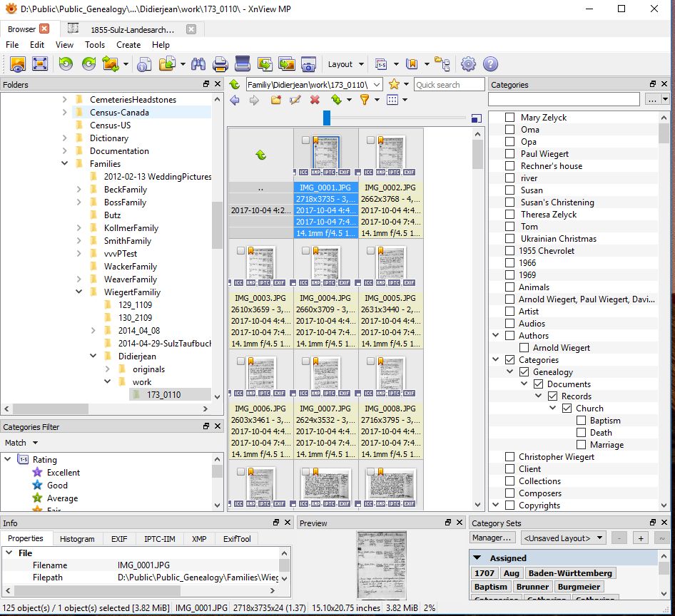Click the thumbnail size slider handle
675x616 pixels.
[x=327, y=118]
